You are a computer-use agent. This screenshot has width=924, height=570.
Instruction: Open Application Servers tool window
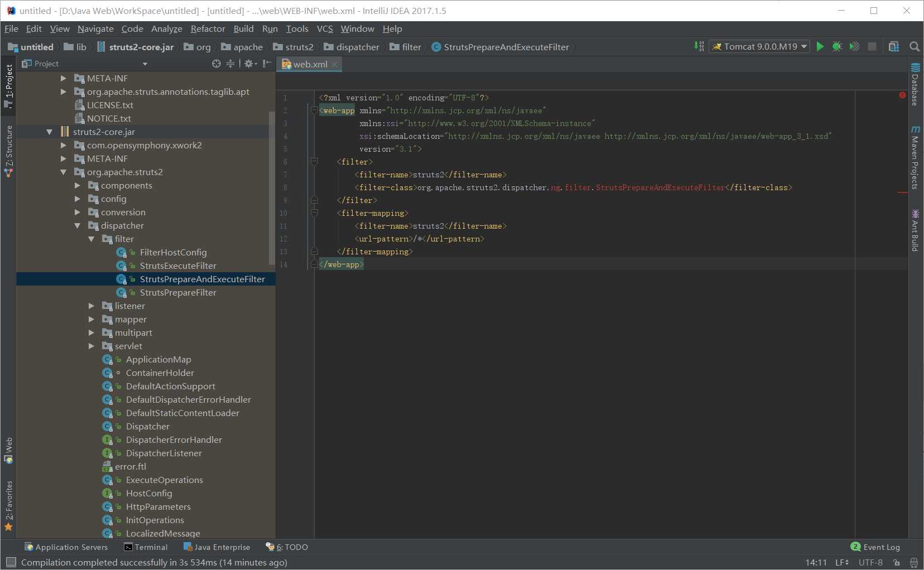[x=66, y=547]
